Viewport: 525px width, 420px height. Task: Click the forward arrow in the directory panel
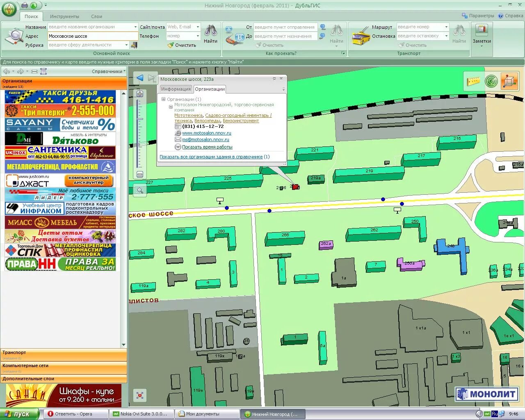tap(20, 71)
